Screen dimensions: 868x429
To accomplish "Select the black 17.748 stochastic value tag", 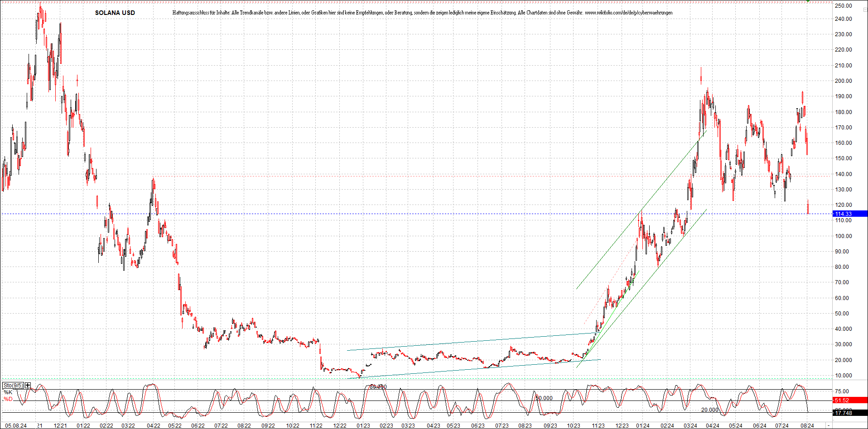I will coord(850,413).
